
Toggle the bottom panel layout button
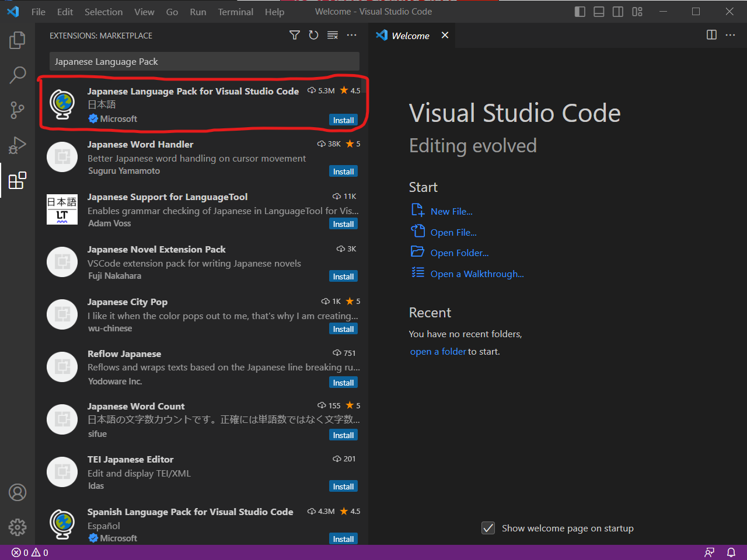click(599, 12)
